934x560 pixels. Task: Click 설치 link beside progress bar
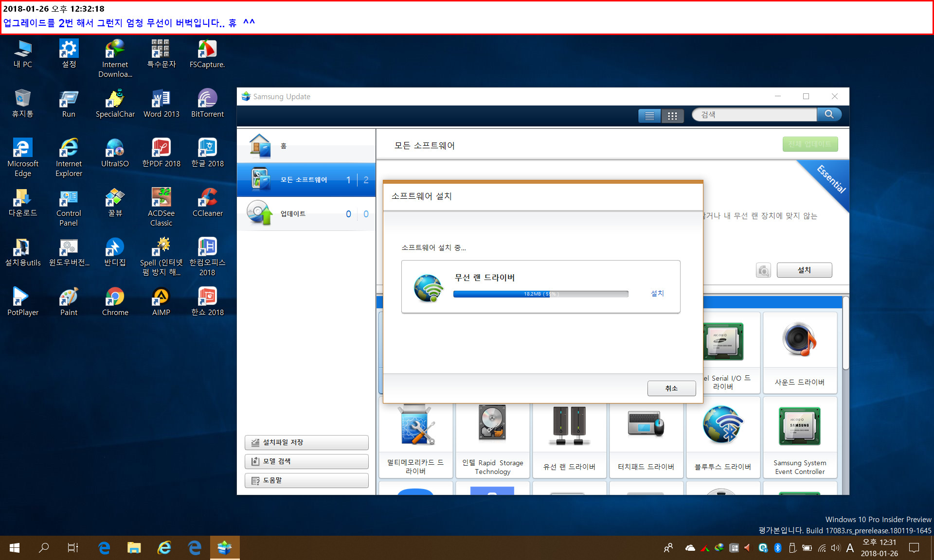click(657, 293)
